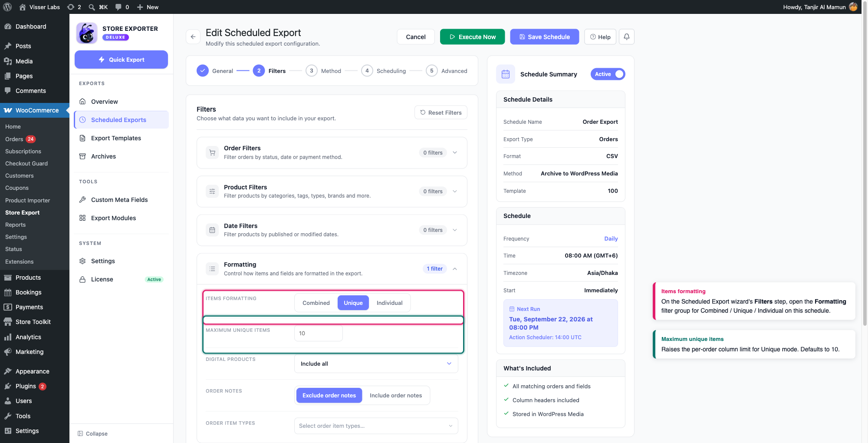This screenshot has height=443, width=868.
Task: Select Individual items formatting
Action: pos(389,303)
